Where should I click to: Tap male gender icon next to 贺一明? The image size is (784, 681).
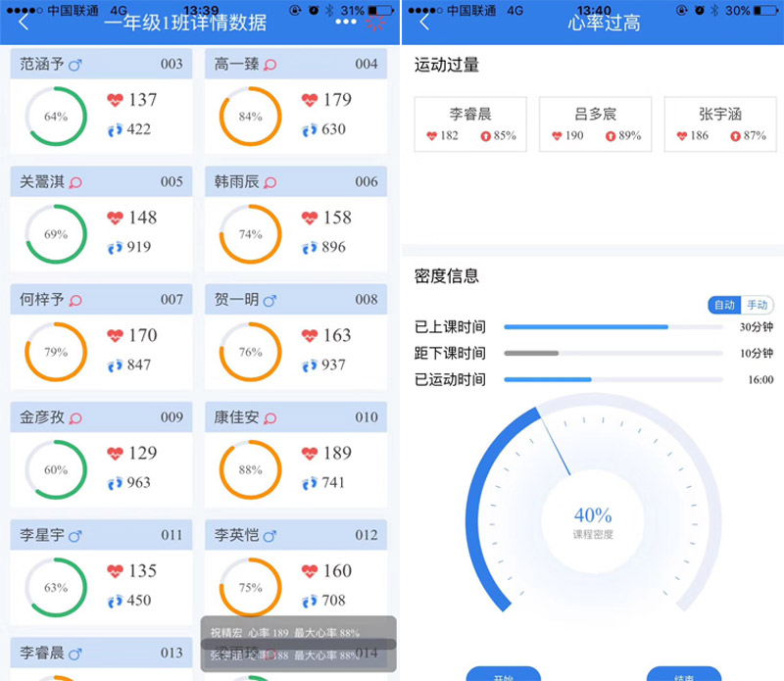[x=269, y=301]
